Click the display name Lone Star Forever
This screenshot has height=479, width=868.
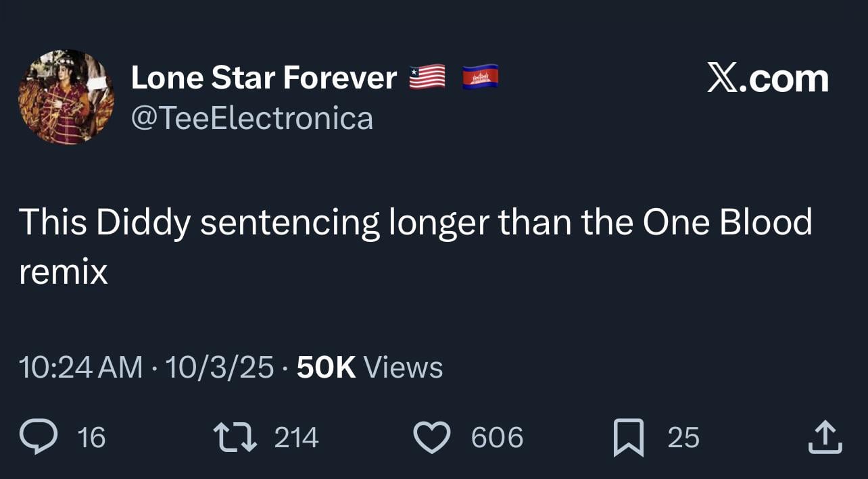pos(264,78)
